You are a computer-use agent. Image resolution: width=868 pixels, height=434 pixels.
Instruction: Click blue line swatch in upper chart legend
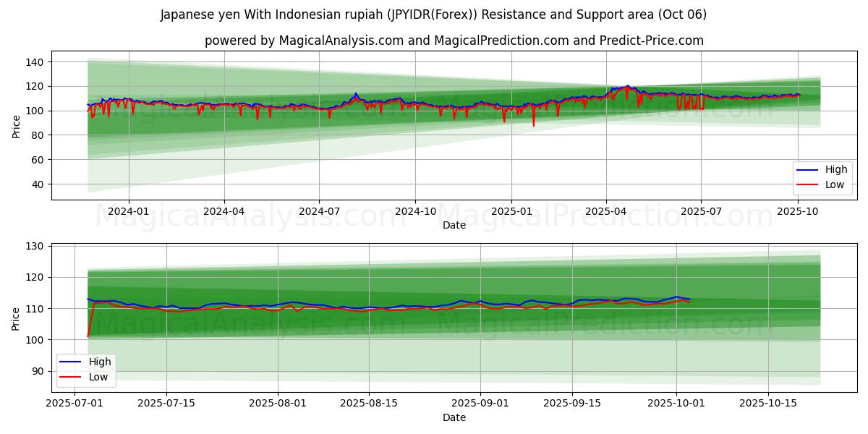[807, 170]
